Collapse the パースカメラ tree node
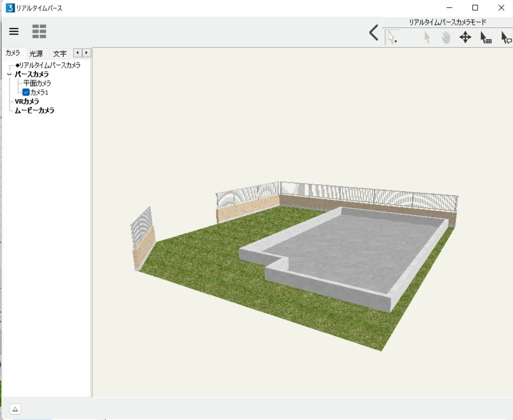 [9, 74]
